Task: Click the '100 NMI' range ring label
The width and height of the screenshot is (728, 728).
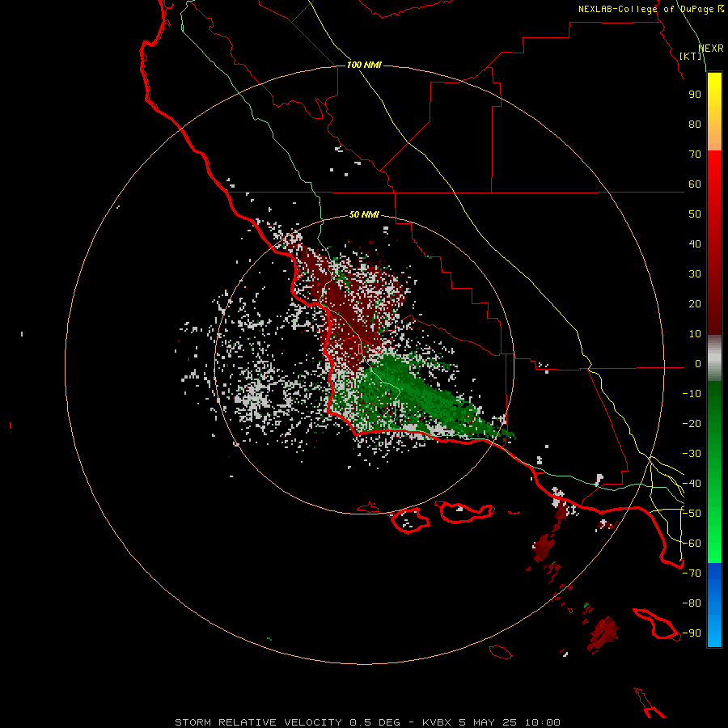Action: click(364, 65)
